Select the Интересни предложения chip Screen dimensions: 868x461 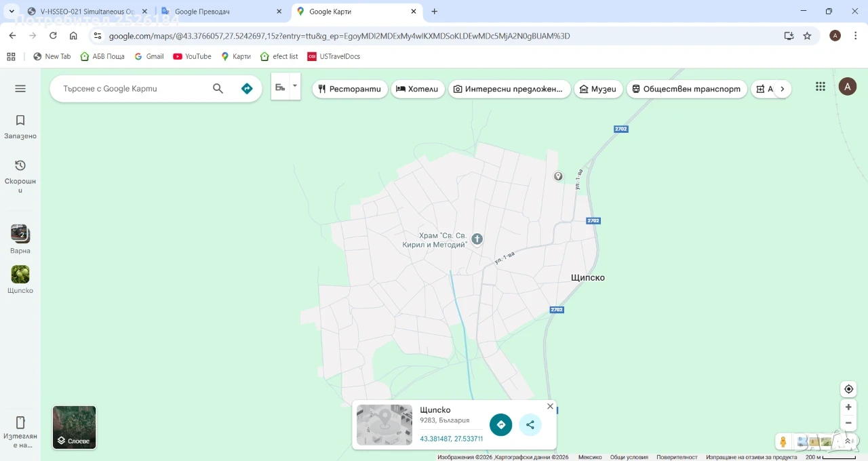point(509,89)
